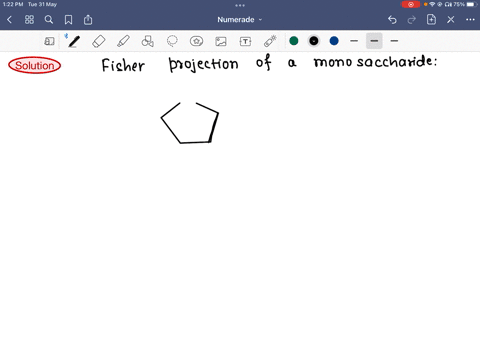Open the Numerade document title dropdown

click(240, 20)
